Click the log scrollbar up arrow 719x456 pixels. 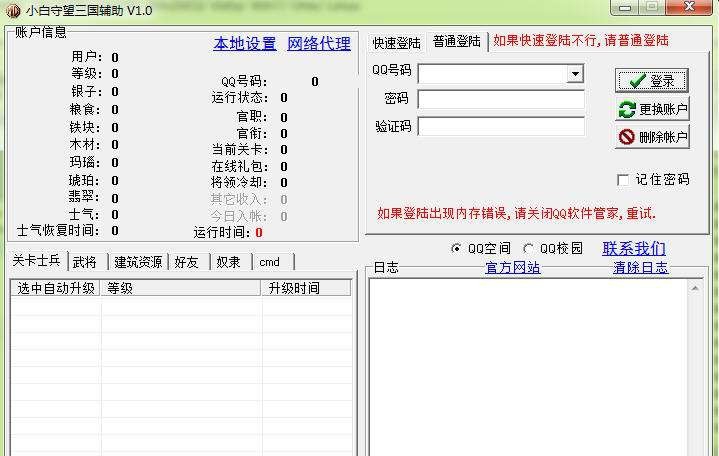click(x=695, y=288)
